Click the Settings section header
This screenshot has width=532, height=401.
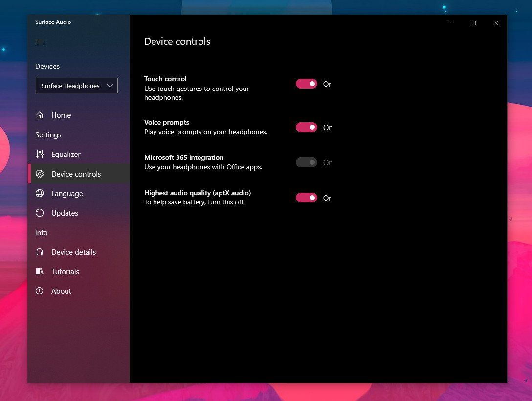(48, 134)
